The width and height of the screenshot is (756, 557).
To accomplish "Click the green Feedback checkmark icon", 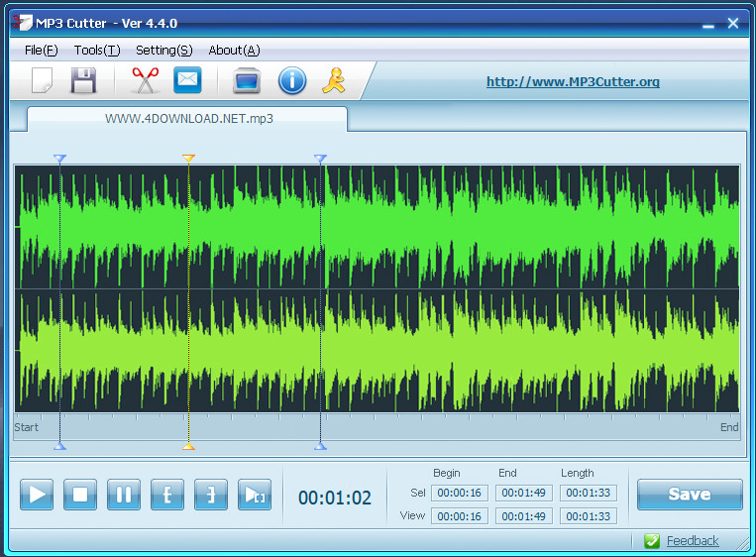I will tap(652, 540).
